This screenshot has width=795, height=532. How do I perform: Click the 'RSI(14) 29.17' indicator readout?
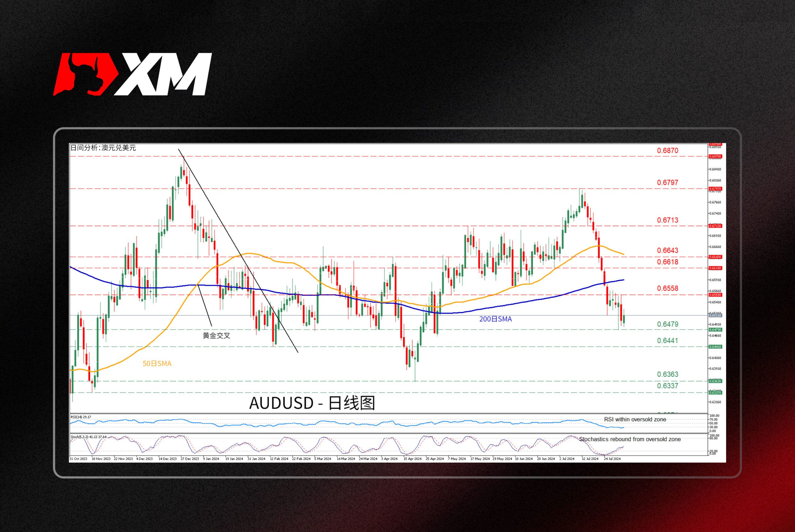81,417
